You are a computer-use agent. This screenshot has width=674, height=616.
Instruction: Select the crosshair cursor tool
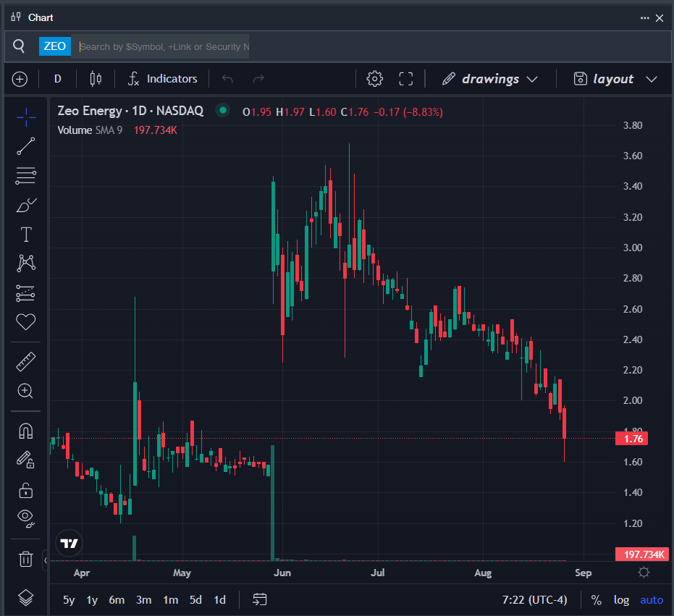click(26, 117)
